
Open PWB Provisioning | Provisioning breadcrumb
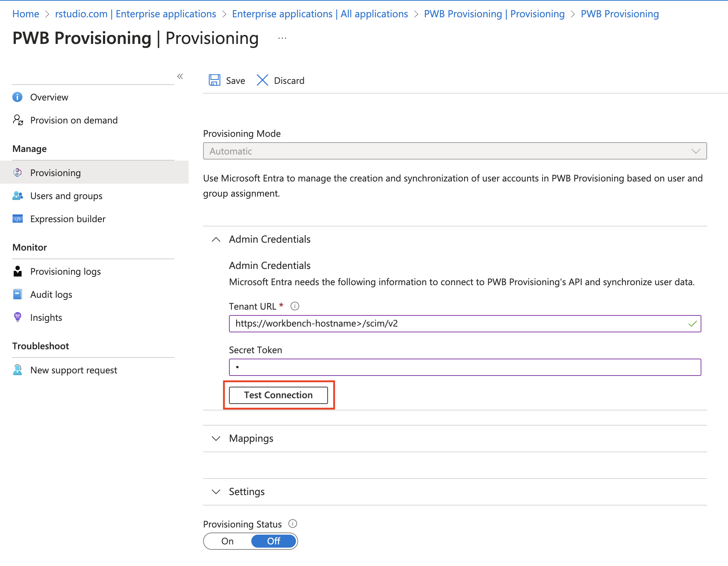click(494, 14)
